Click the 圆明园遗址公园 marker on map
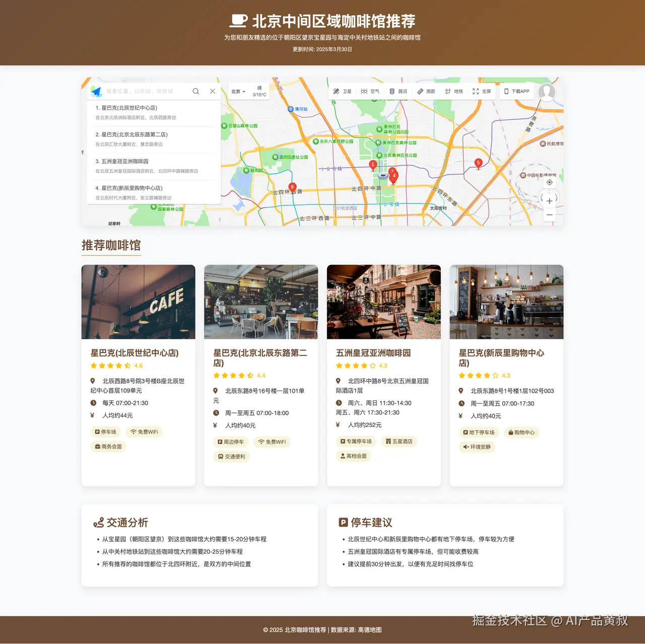645x644 pixels. (x=275, y=157)
